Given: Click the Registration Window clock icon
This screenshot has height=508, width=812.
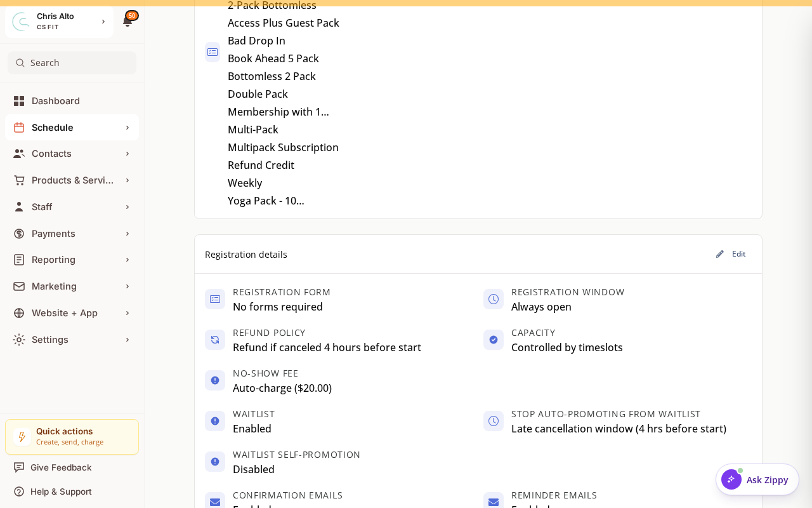Looking at the screenshot, I should point(494,299).
